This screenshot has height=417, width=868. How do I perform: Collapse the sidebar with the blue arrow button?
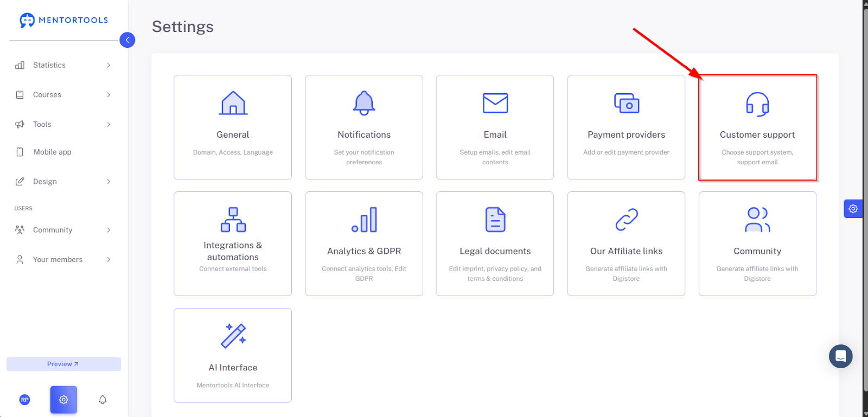point(127,40)
